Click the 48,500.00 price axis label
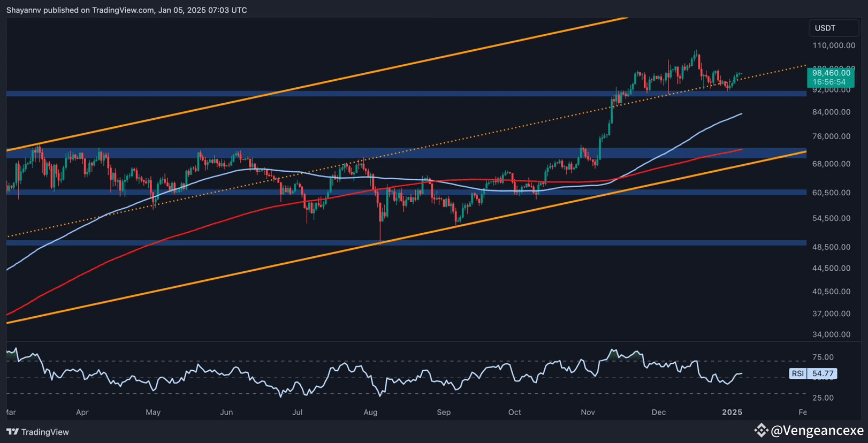Viewport: 868px width, 443px height. tap(831, 247)
